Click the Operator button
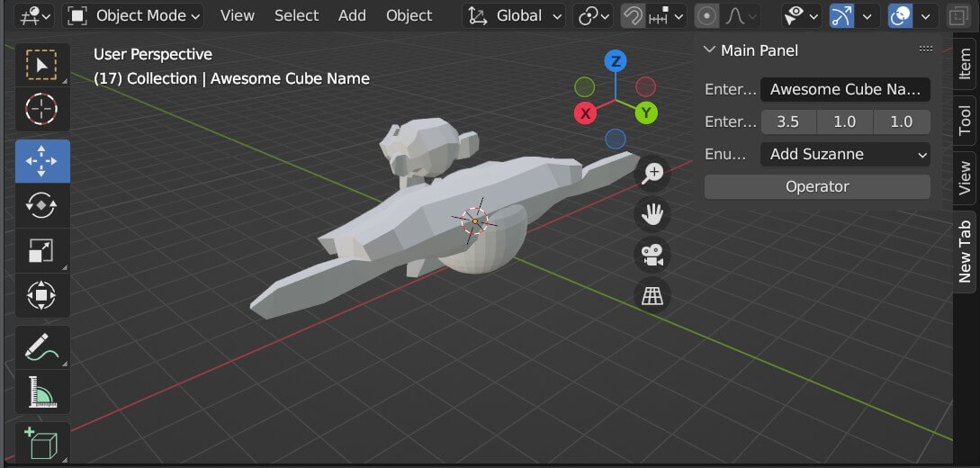Viewport: 980px width, 468px height. (x=817, y=187)
